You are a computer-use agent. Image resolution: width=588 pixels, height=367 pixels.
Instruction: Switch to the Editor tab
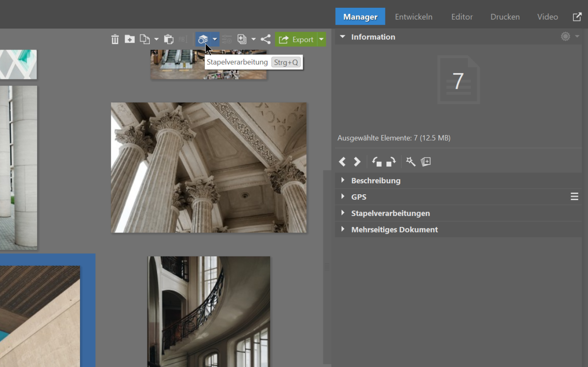click(x=462, y=17)
